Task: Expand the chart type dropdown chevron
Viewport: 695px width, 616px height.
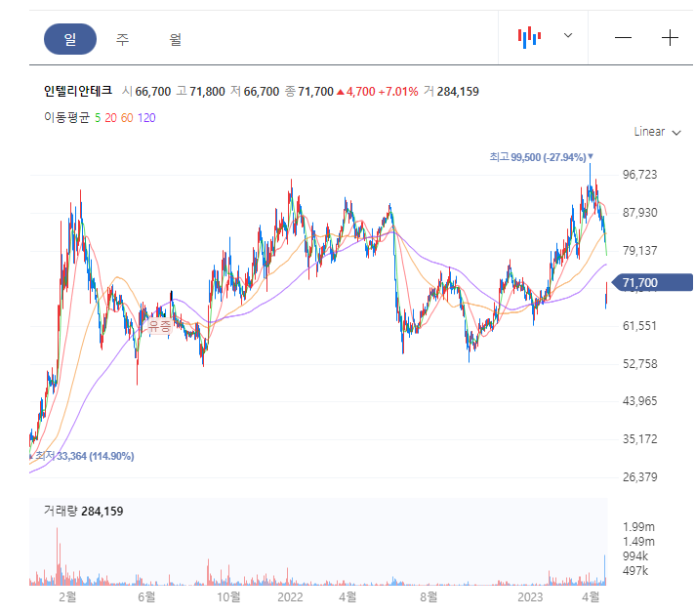Action: tap(568, 35)
